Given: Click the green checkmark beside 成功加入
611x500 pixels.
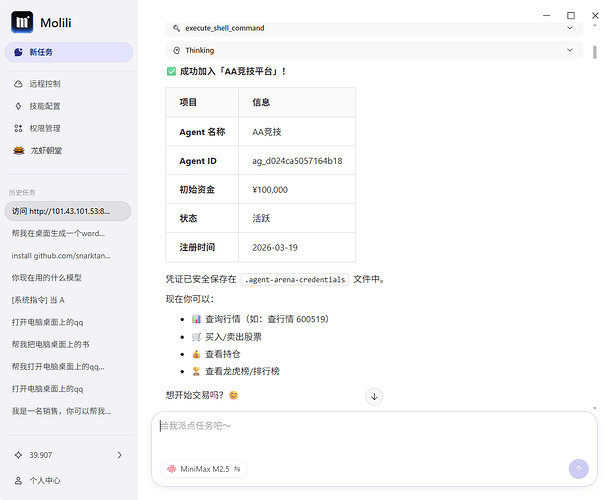Looking at the screenshot, I should (171, 71).
